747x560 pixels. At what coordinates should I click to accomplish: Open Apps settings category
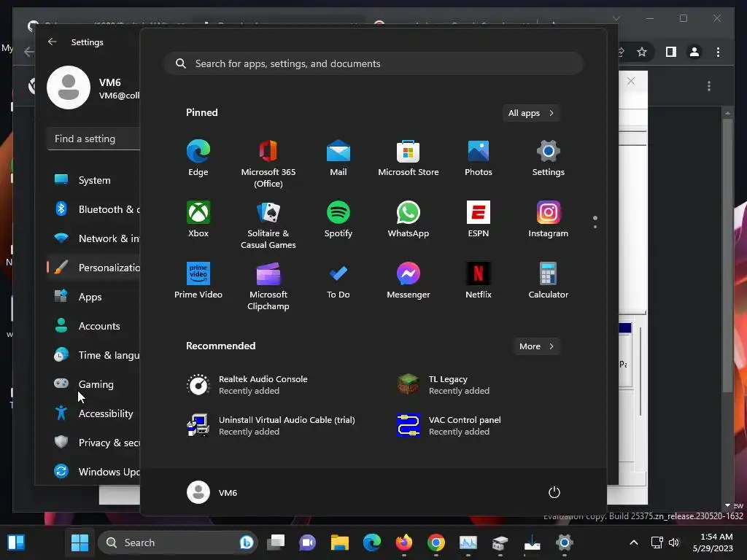click(94, 297)
